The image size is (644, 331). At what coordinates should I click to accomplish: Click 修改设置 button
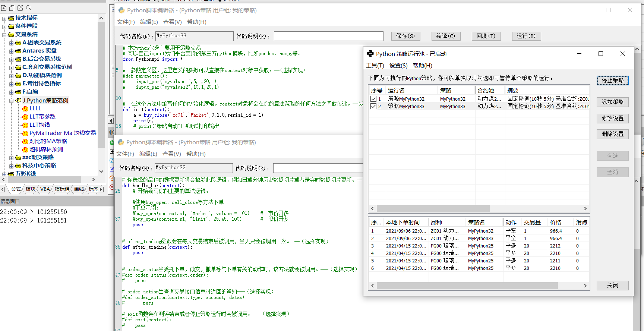point(613,118)
